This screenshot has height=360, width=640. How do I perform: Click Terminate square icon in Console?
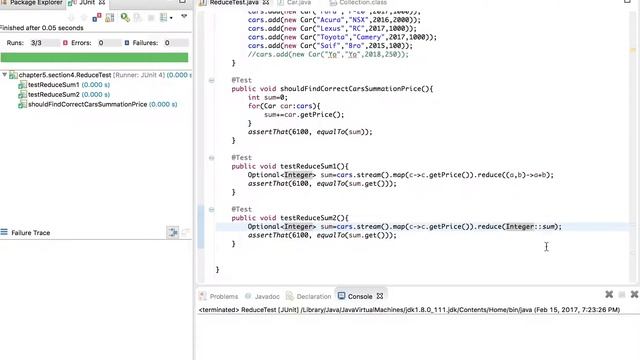click(x=622, y=295)
